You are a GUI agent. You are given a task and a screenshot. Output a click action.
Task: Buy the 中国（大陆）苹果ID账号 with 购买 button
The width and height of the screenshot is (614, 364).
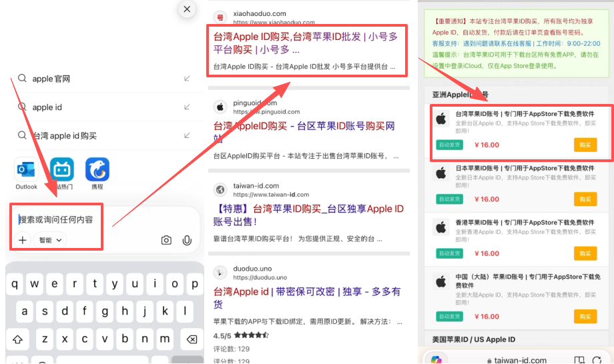[585, 317]
